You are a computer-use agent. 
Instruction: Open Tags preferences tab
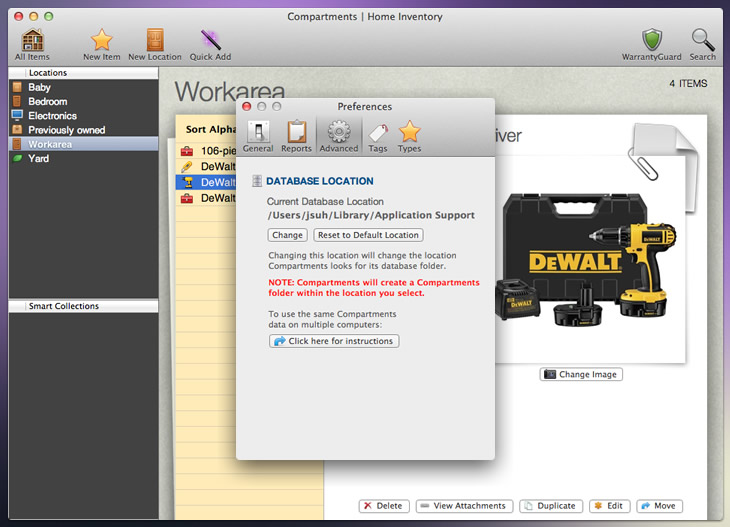[378, 137]
